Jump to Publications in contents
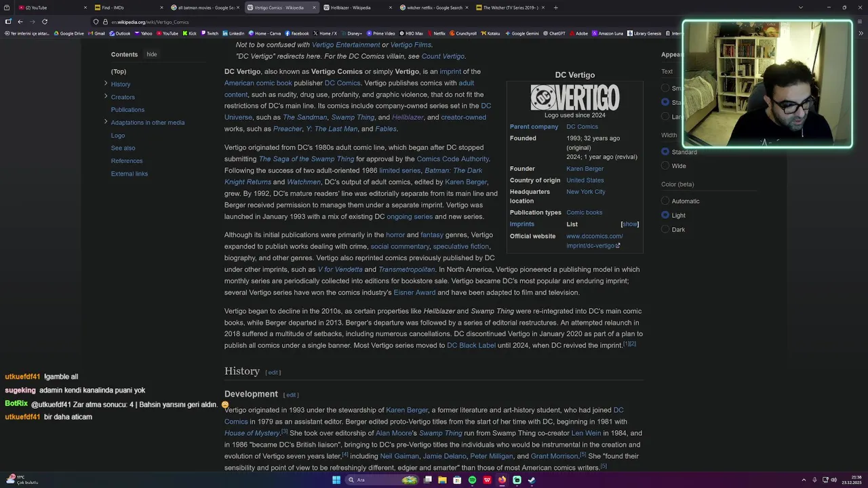Screen dimensions: 868x488 point(127,110)
